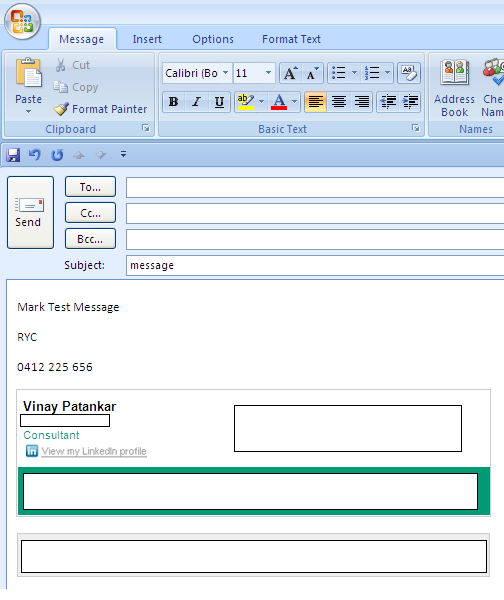Center the text
Screen dimensions: 504x600
[339, 102]
